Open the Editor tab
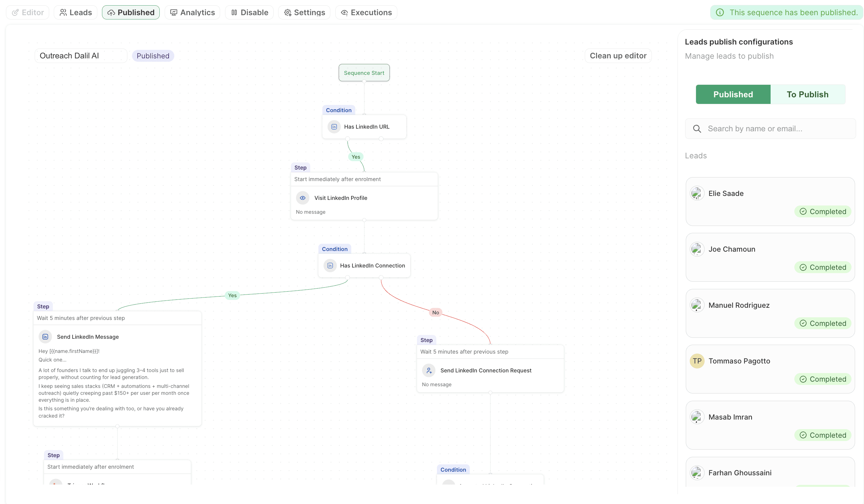Screen dimensions: 864x504 27,12
